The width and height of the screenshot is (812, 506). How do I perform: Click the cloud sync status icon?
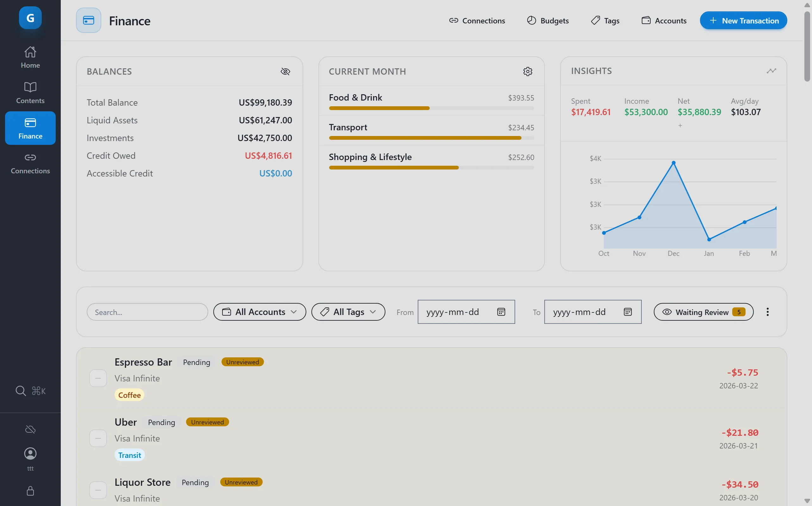point(30,429)
